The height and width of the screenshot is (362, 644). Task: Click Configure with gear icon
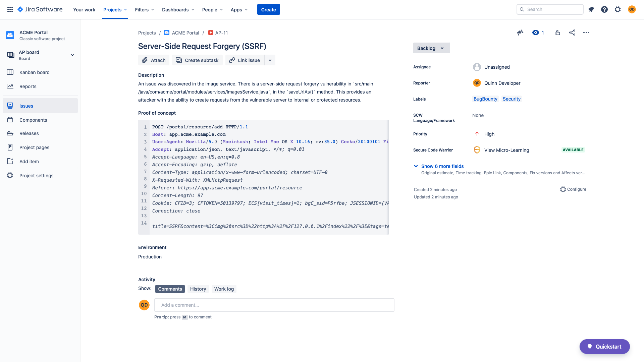click(x=573, y=189)
